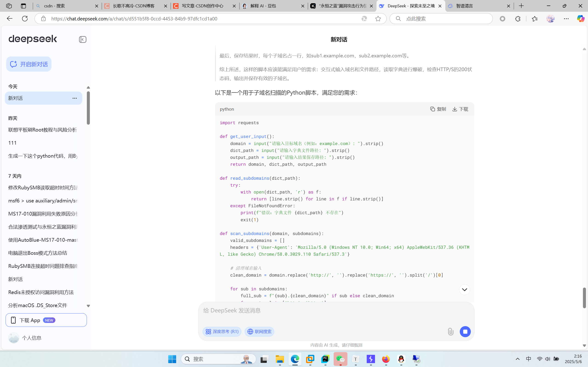The height and width of the screenshot is (367, 588).
Task: Click the attachment paperclip icon
Action: point(450,332)
